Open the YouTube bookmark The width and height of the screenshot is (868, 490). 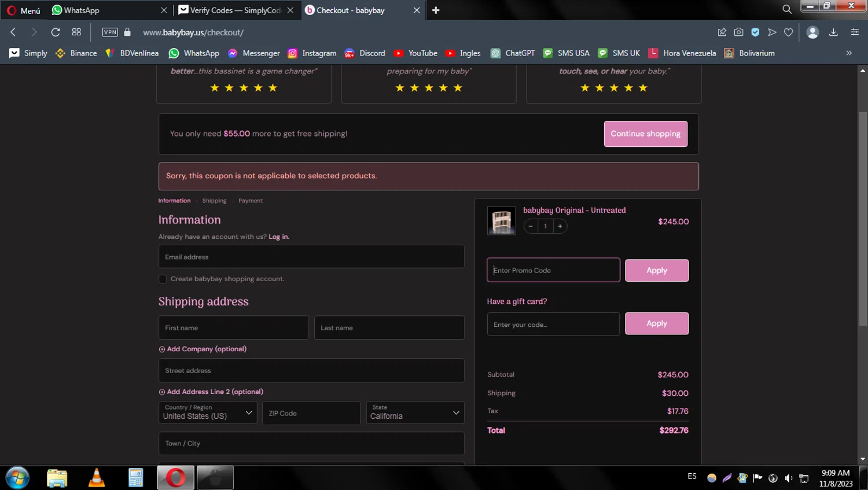point(415,53)
